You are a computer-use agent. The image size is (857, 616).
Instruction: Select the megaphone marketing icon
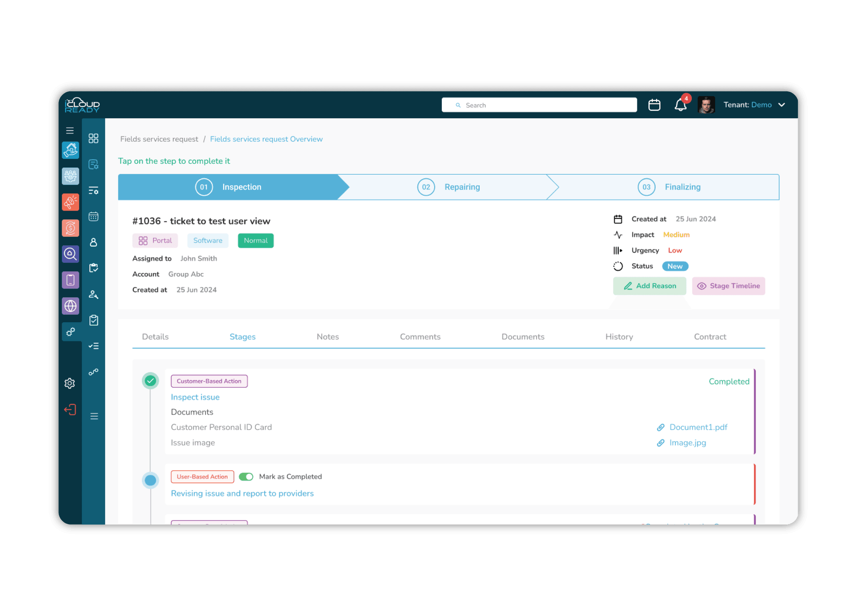click(70, 202)
